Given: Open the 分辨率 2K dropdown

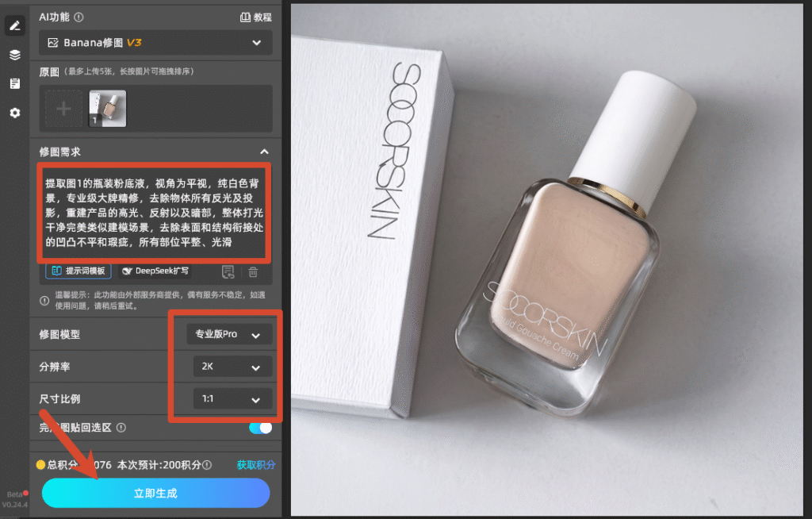Looking at the screenshot, I should (x=232, y=367).
